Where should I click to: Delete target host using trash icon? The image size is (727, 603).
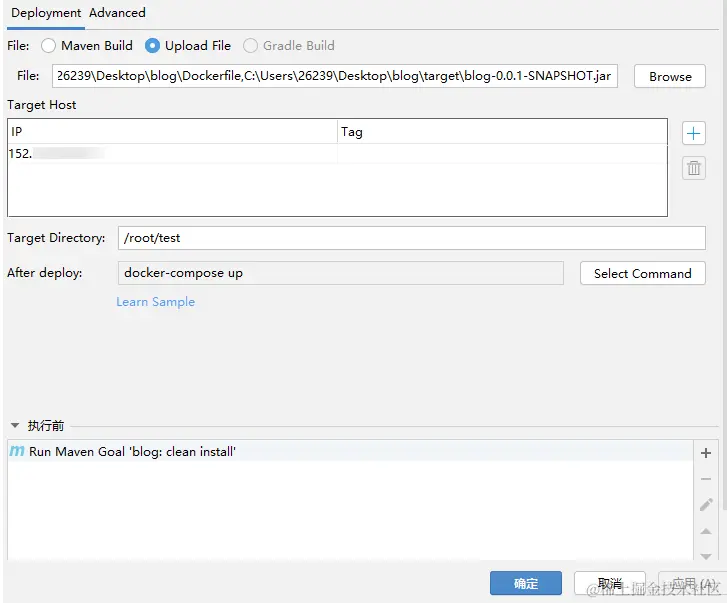coord(693,168)
